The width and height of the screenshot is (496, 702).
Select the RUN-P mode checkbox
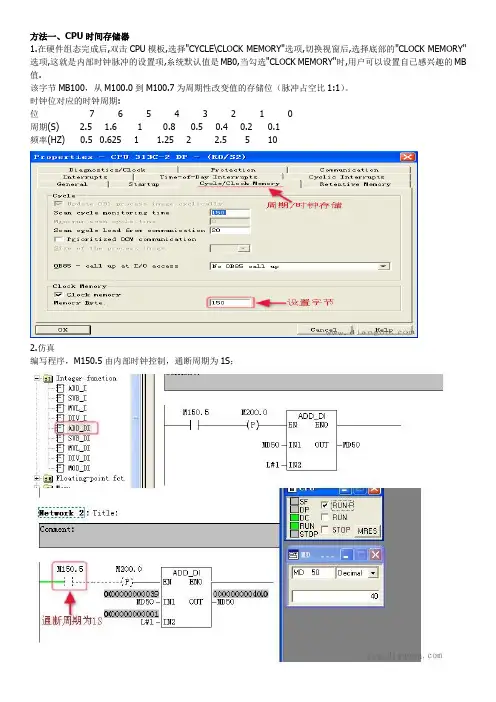325,505
